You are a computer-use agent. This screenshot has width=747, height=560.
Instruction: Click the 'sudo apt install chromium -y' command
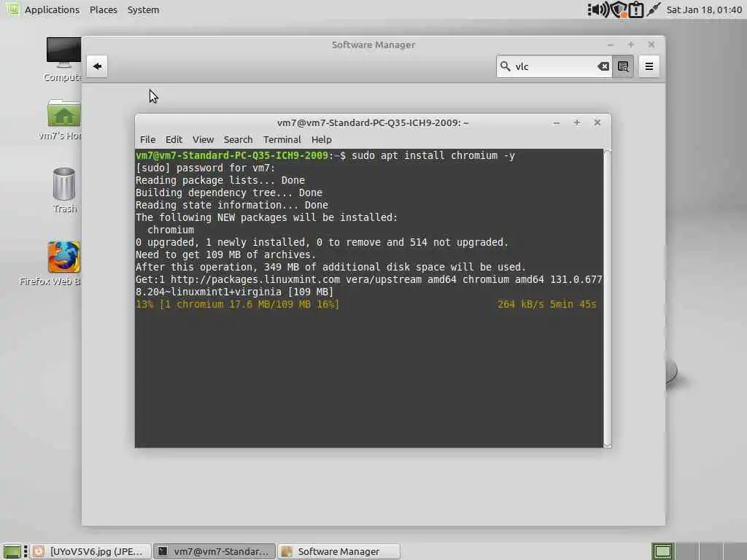point(433,155)
